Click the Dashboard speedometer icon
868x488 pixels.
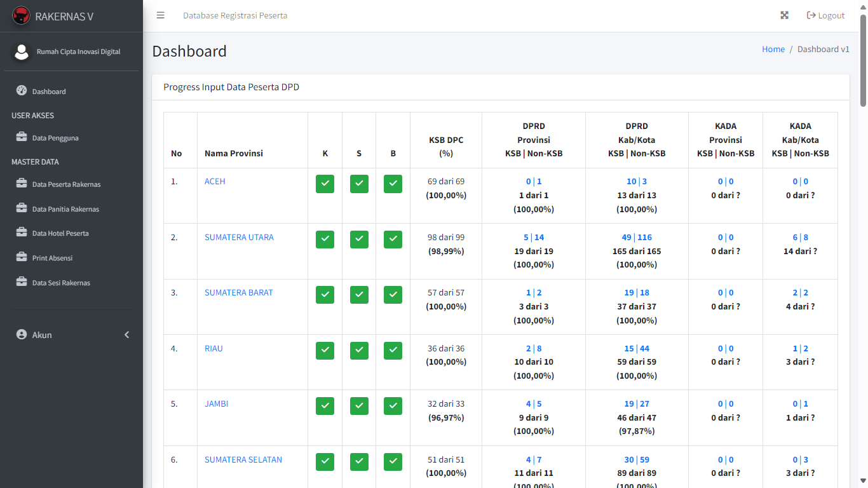(x=22, y=91)
